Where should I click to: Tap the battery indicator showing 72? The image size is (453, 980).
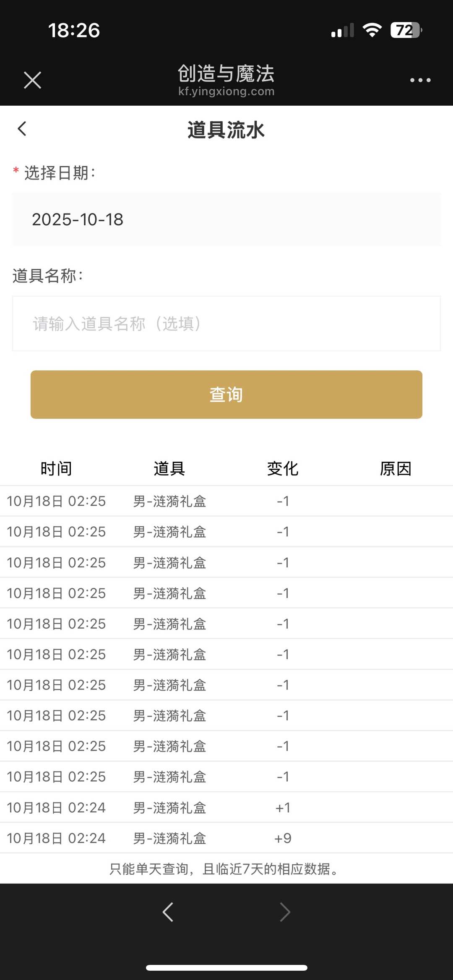(x=404, y=29)
